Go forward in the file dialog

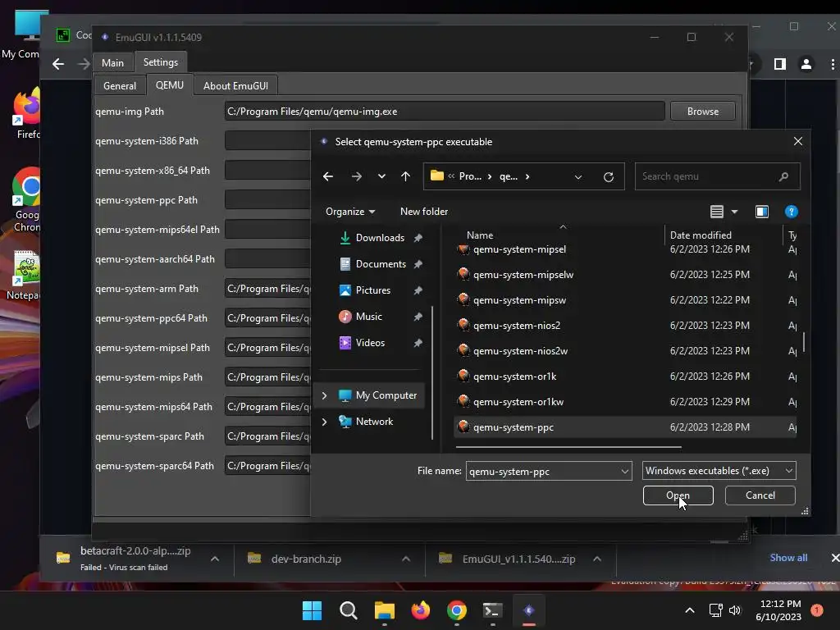tap(356, 177)
